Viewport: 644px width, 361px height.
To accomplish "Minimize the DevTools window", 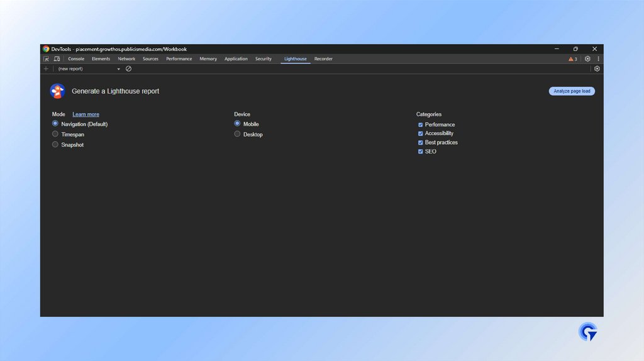I will pos(557,49).
